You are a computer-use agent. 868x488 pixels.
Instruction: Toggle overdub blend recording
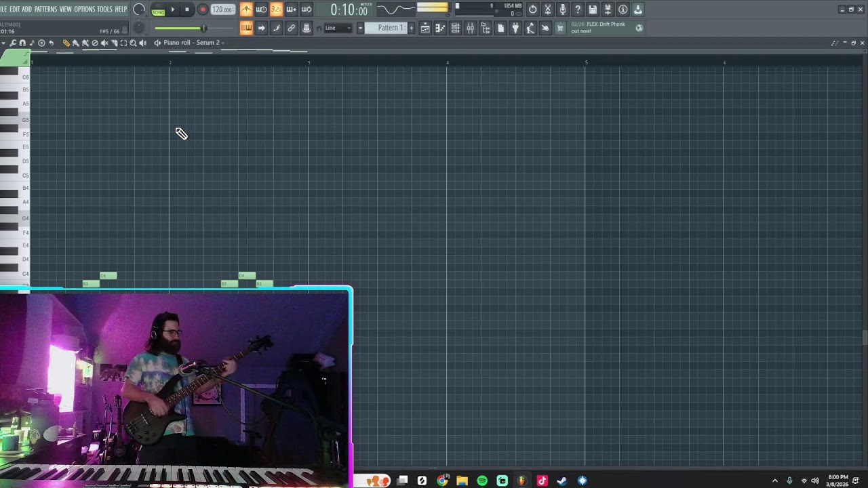[x=292, y=9]
